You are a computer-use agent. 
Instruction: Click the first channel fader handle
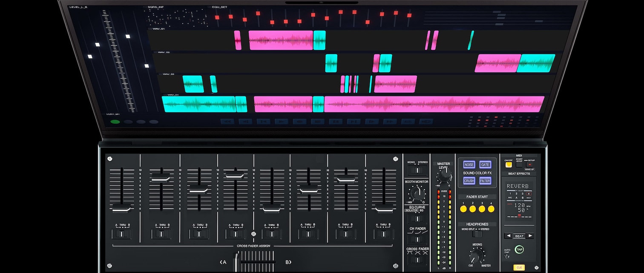click(x=121, y=209)
